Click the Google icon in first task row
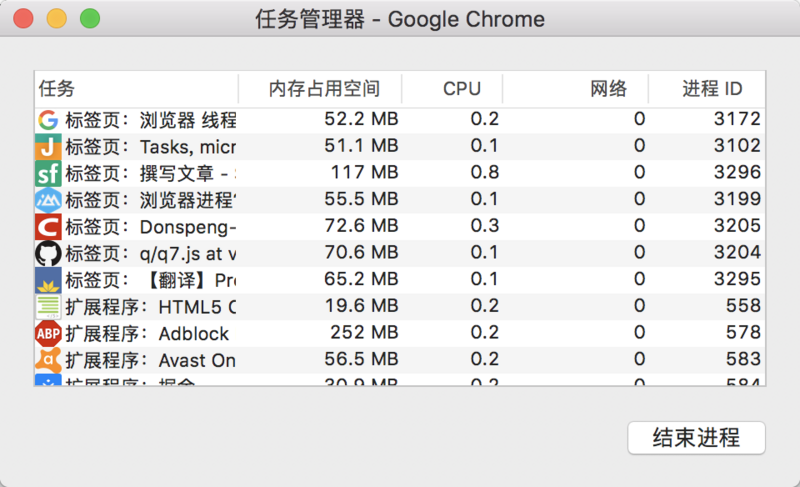The image size is (800, 487). (x=47, y=120)
